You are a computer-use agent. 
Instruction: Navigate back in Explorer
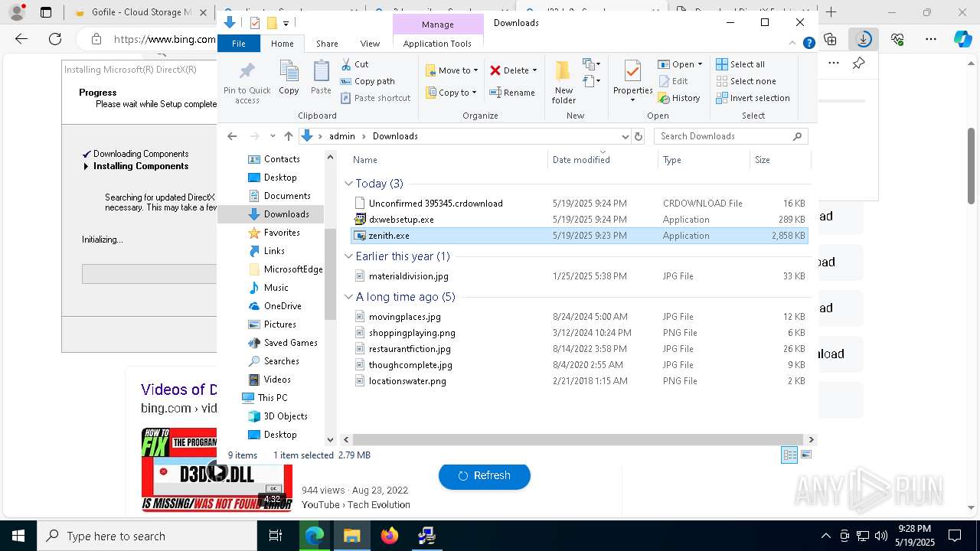click(232, 136)
